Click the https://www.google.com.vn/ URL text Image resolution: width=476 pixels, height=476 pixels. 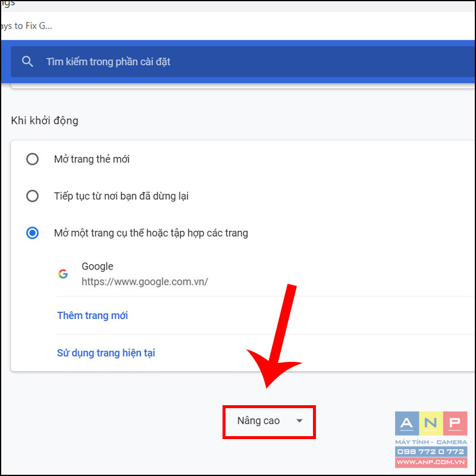(x=145, y=281)
